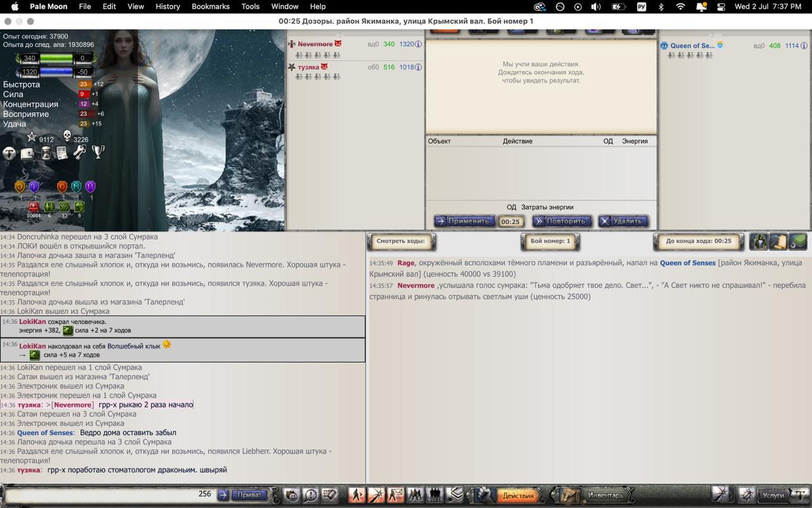Click the green book icon right of turn timer
The width and height of the screenshot is (812, 508).
click(x=798, y=241)
